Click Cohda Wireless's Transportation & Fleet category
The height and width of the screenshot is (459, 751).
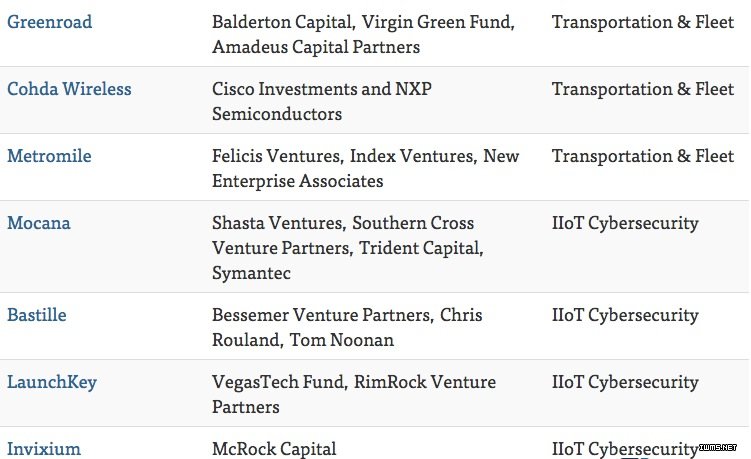tap(643, 89)
